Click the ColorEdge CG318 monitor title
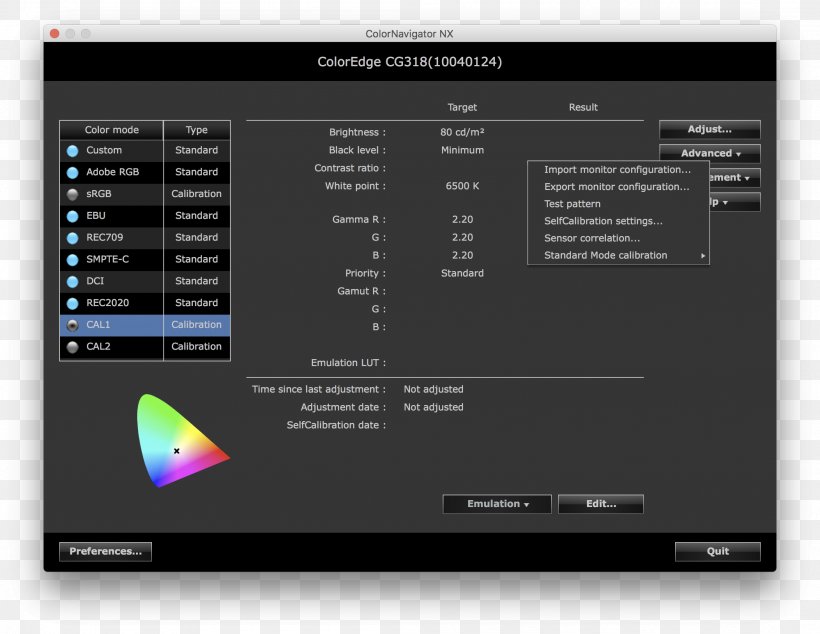 coord(409,62)
